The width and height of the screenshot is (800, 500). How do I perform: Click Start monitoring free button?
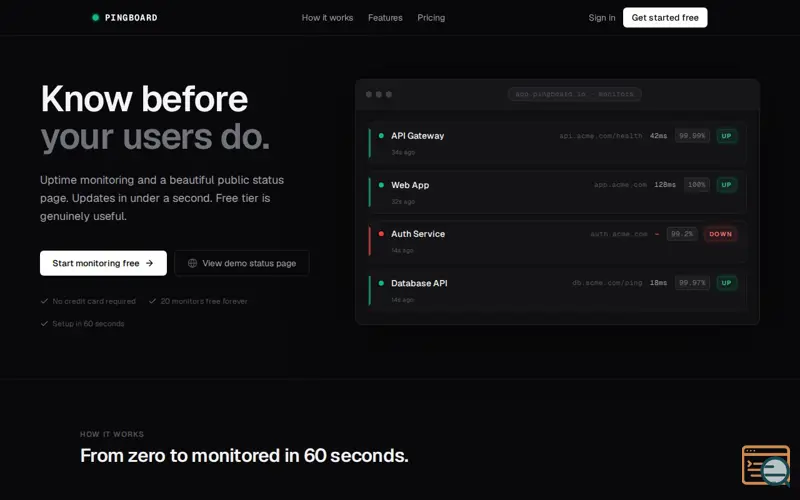pyautogui.click(x=103, y=263)
